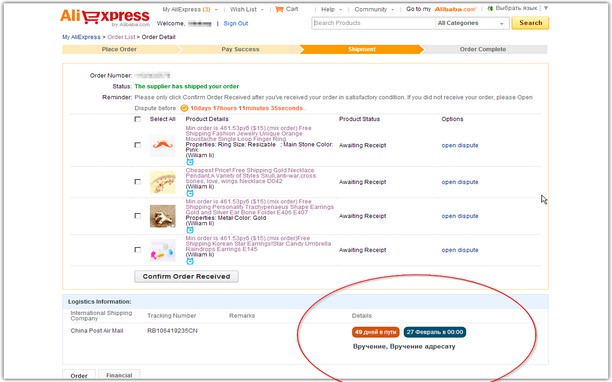Click the Shipment progress step
Screen dimensions: 612x382
pos(362,49)
